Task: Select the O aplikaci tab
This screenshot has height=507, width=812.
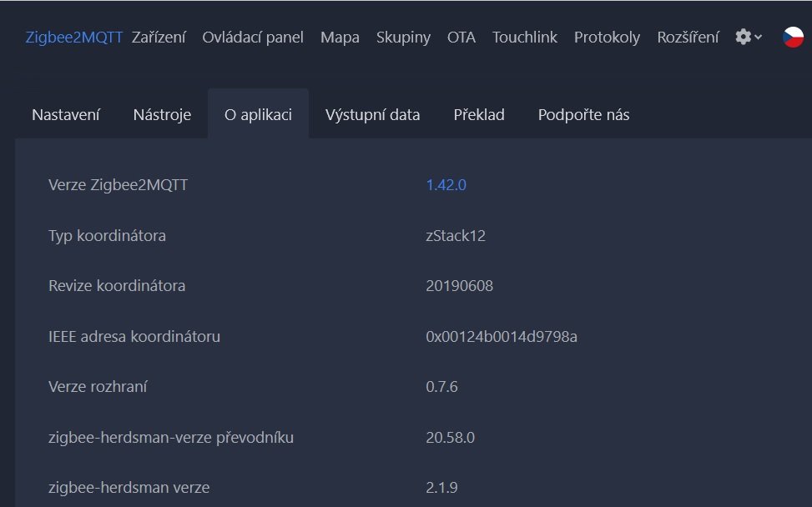Action: tap(258, 115)
